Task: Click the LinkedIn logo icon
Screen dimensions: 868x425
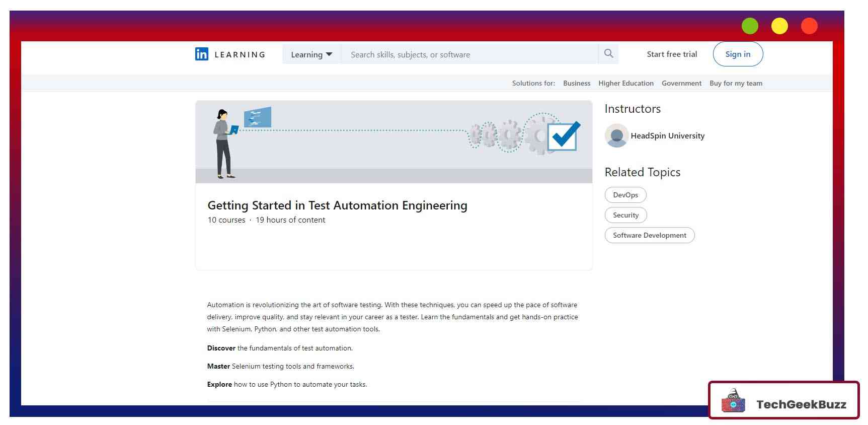Action: tap(201, 54)
